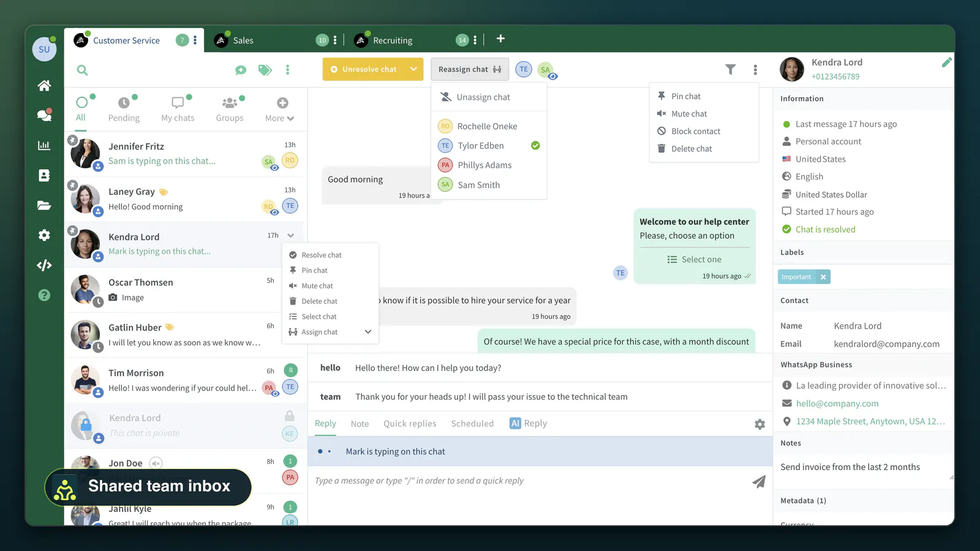Open the Reassign chat dropdown
The height and width of the screenshot is (551, 980).
pyautogui.click(x=470, y=69)
